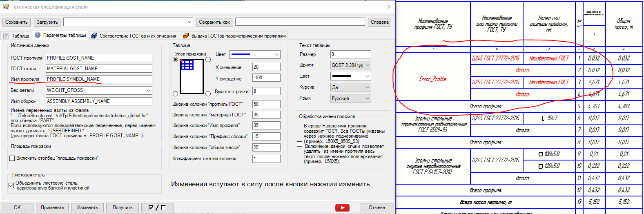Open the Таблица tab
The width and height of the screenshot is (644, 214).
[x=16, y=36]
